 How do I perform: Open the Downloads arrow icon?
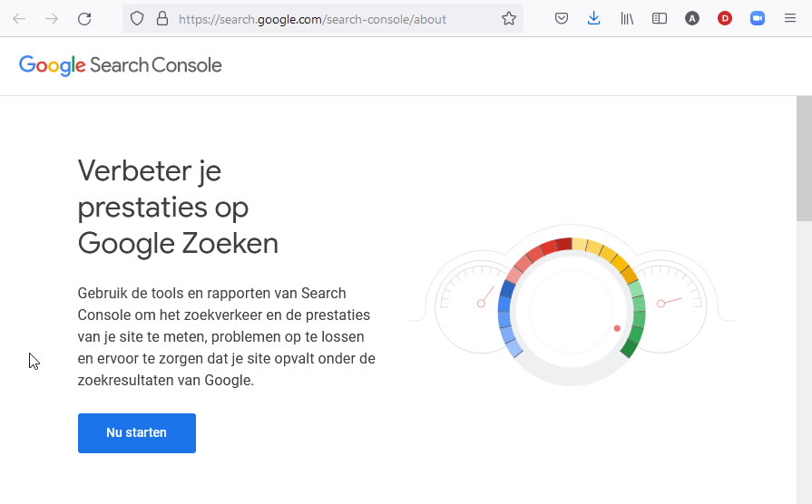594,19
